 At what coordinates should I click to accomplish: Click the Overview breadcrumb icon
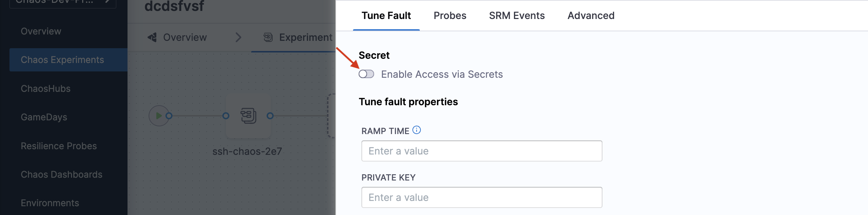coord(152,37)
